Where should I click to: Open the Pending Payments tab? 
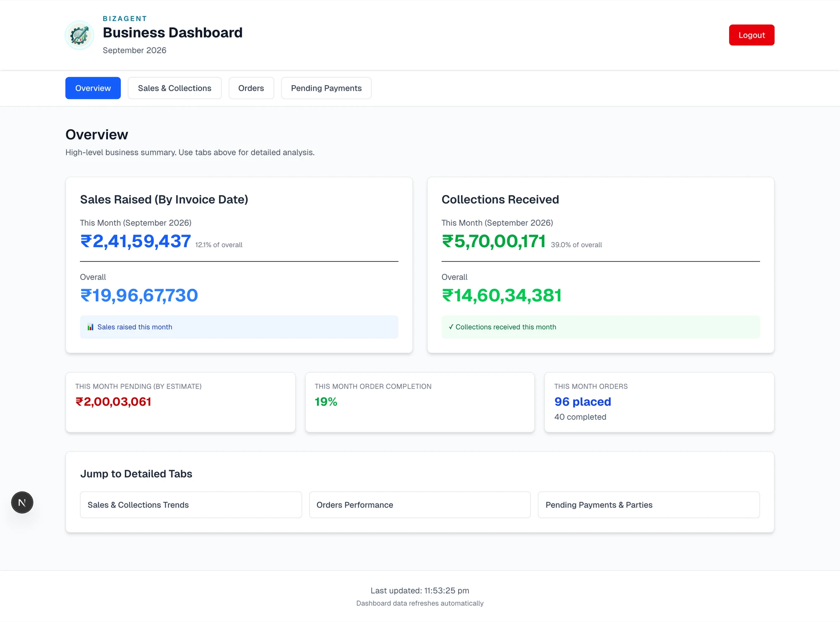coord(326,88)
